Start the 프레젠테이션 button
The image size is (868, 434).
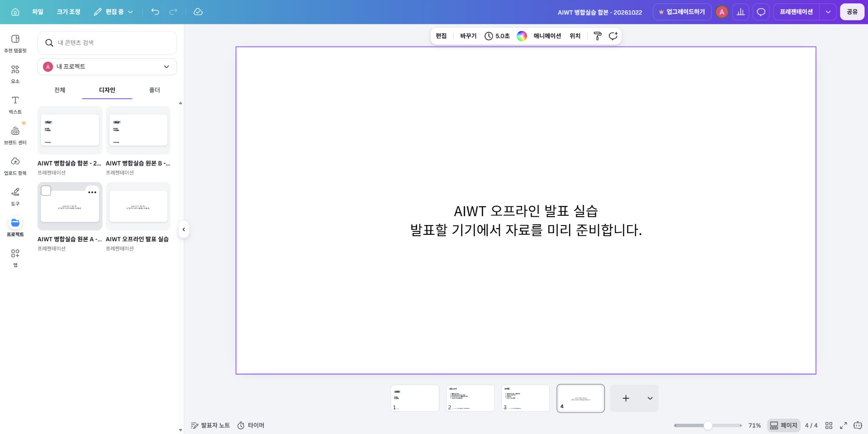[796, 12]
